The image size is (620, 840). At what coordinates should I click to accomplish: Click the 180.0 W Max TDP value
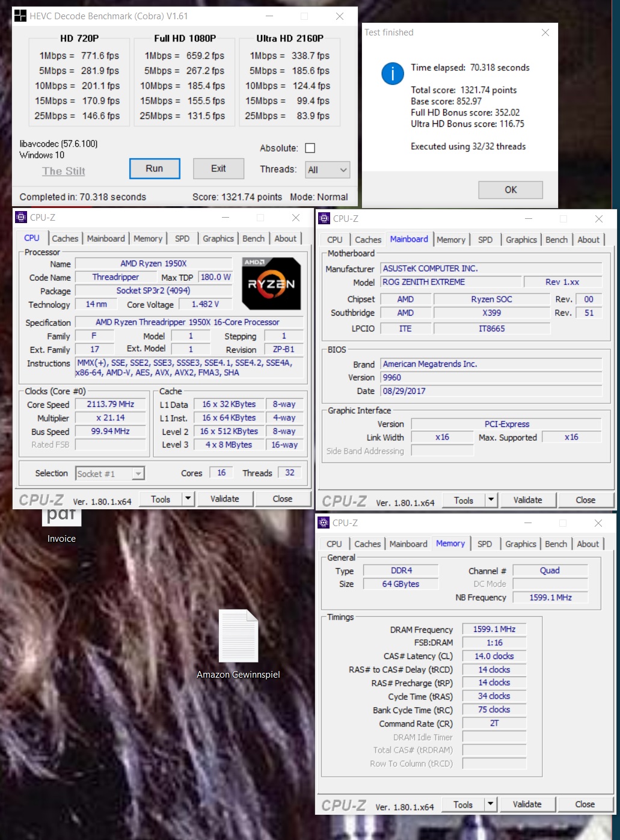216,277
